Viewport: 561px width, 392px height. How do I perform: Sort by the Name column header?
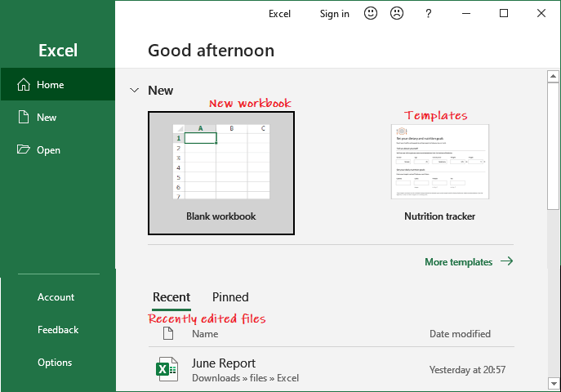[205, 334]
